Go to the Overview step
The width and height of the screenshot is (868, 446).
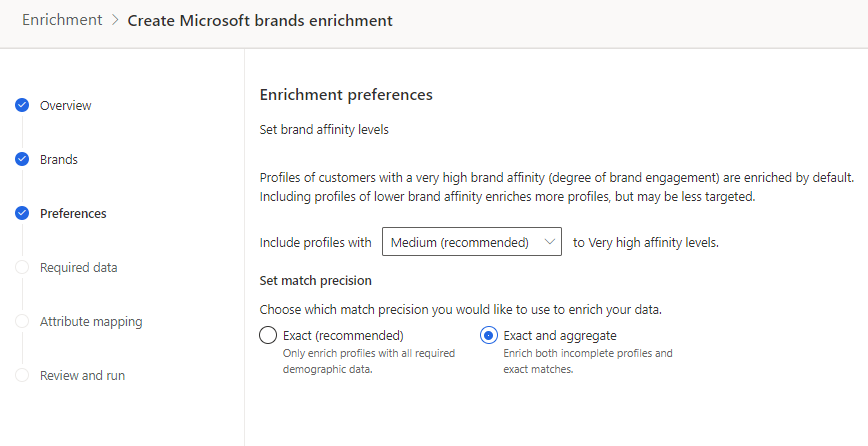65,105
